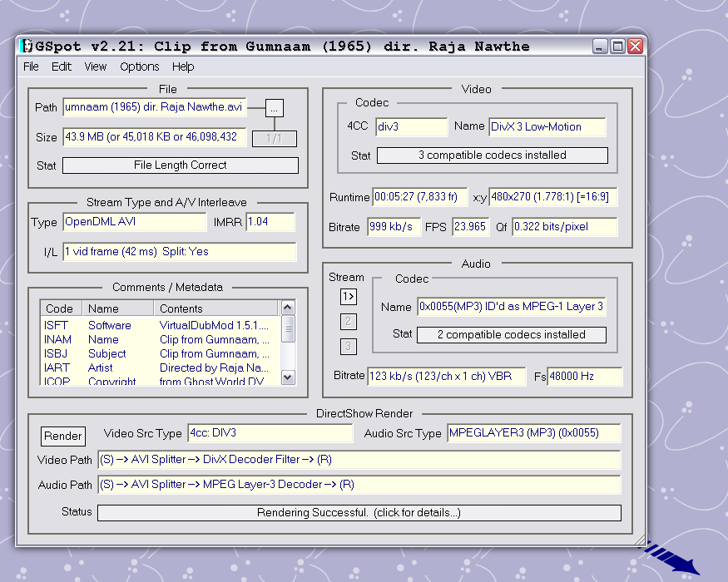This screenshot has height=582, width=728.
Task: Open the Options menu
Action: (139, 67)
